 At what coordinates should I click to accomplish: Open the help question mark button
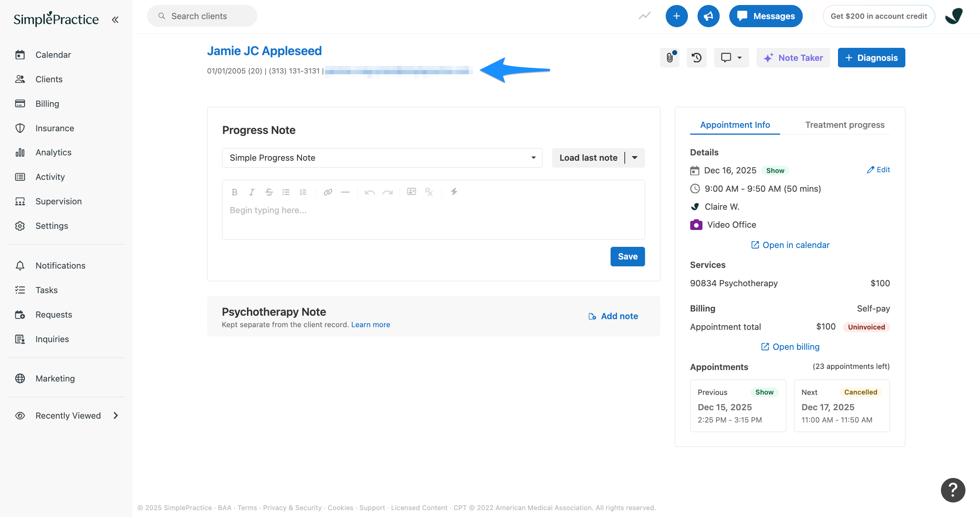(x=953, y=490)
